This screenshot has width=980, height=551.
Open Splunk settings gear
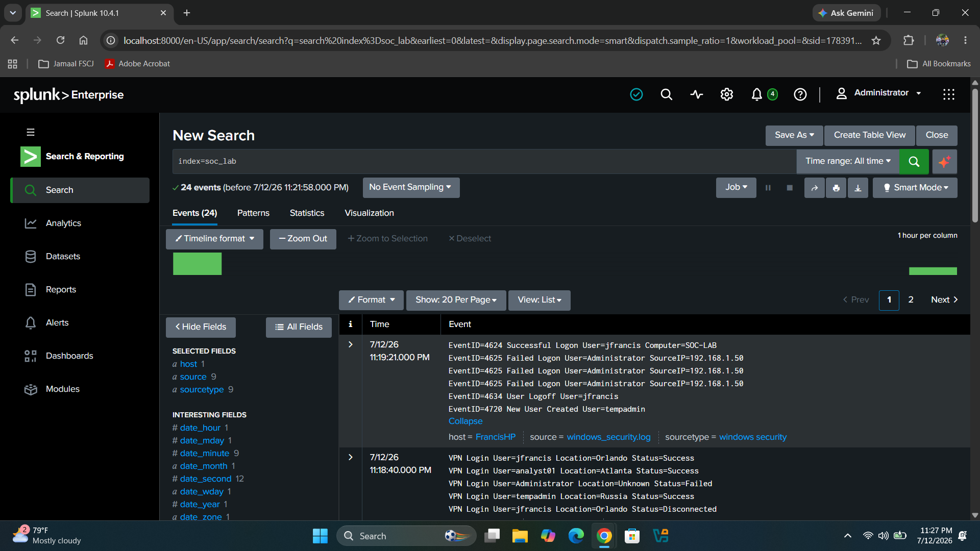click(x=727, y=94)
